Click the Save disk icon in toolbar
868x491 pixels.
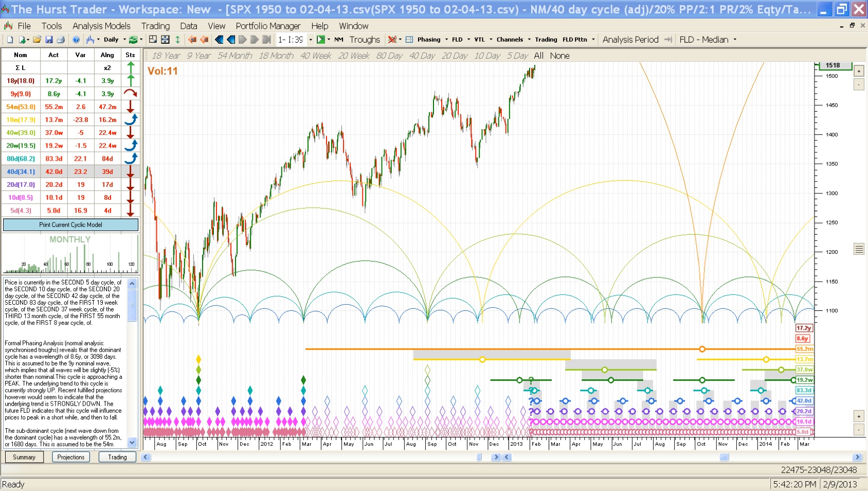[x=49, y=40]
